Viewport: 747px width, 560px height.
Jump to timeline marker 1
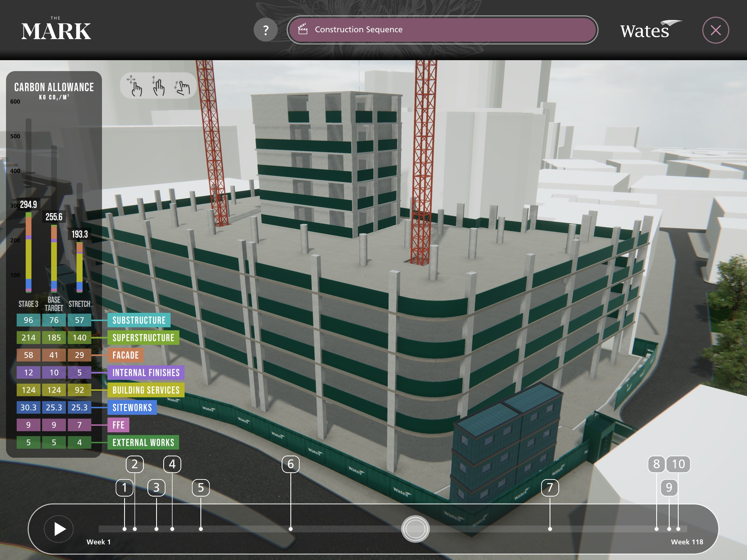tap(124, 487)
